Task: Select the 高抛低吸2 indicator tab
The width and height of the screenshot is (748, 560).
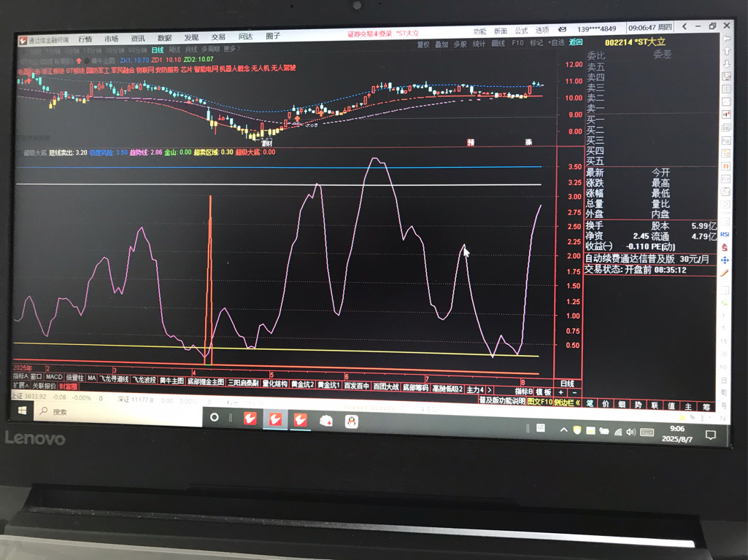Action: click(x=447, y=389)
